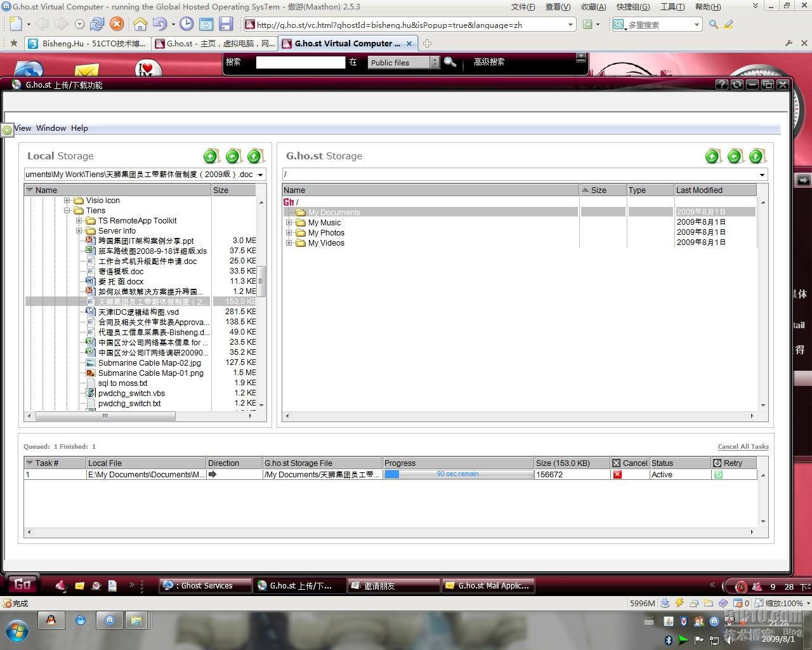Click the question mark help icon of upload window
The image size is (812, 650).
(721, 84)
